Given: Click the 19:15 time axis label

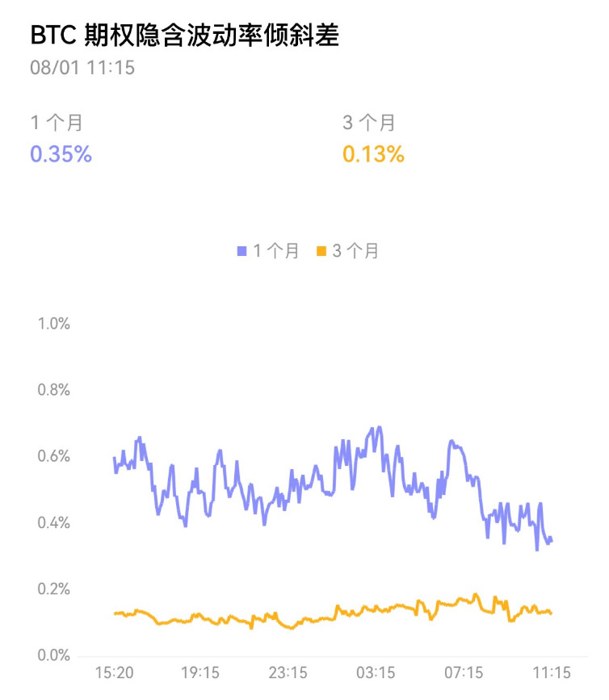Looking at the screenshot, I should click(200, 673).
